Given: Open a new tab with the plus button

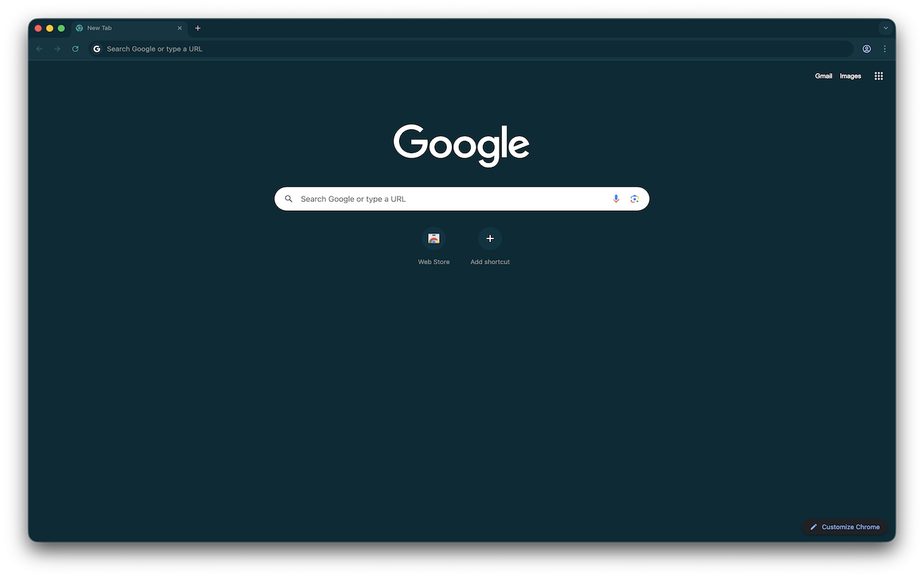Looking at the screenshot, I should [198, 28].
